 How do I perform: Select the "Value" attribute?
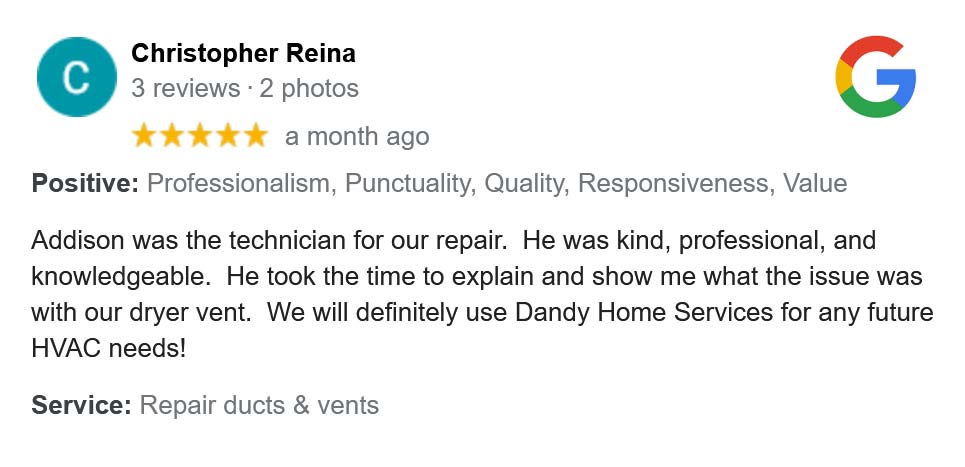click(815, 184)
